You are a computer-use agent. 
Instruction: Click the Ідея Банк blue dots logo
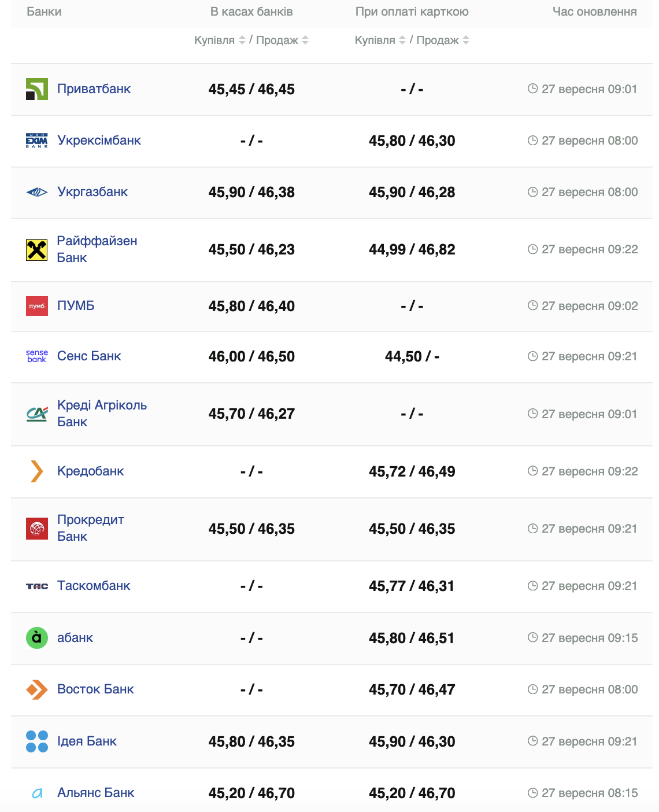[x=37, y=741]
